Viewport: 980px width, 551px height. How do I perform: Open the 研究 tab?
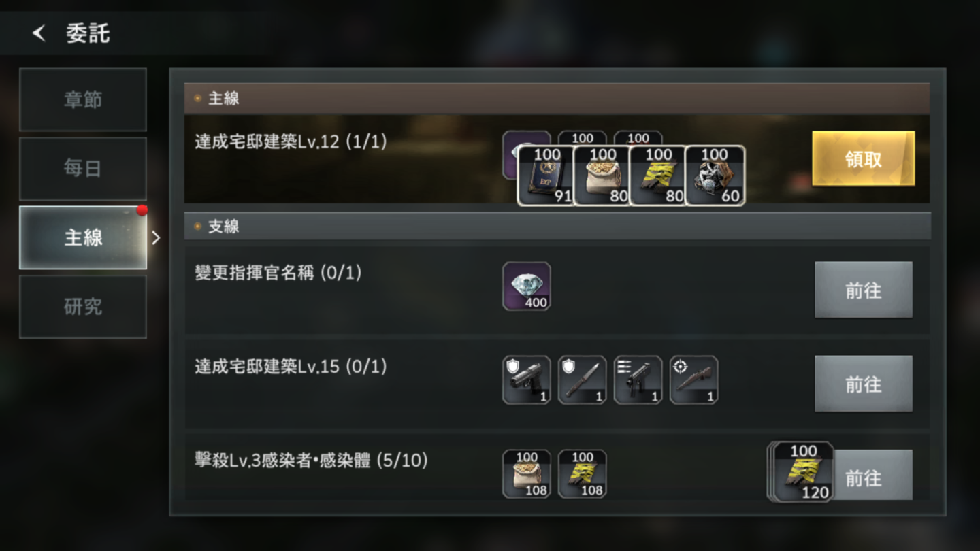(83, 307)
